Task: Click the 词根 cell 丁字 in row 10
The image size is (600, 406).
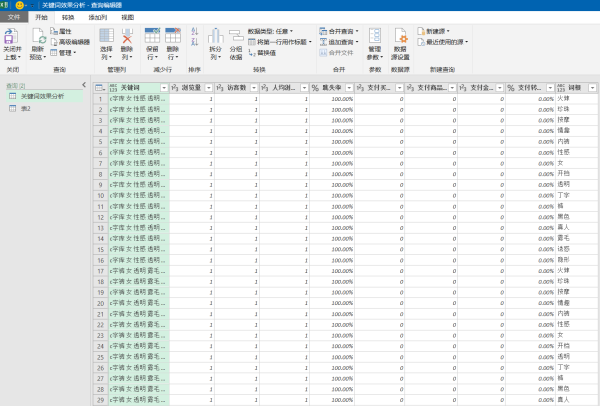Action: pos(576,196)
